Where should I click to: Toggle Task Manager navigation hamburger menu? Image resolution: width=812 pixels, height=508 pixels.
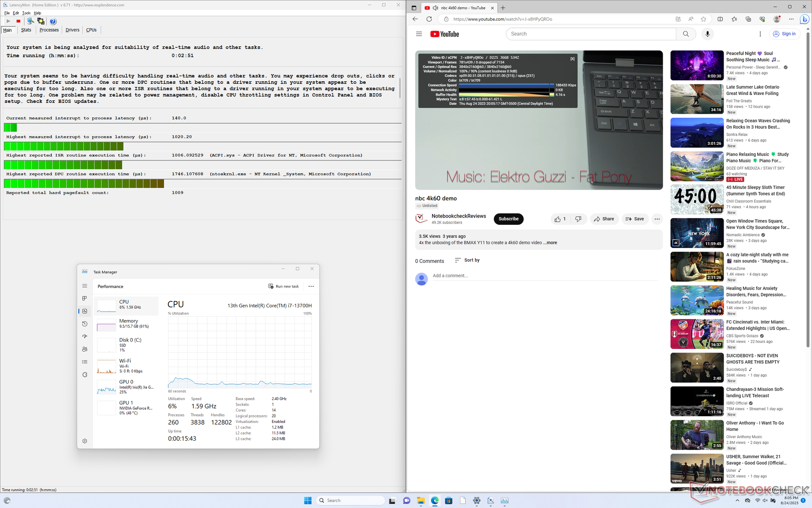85,286
